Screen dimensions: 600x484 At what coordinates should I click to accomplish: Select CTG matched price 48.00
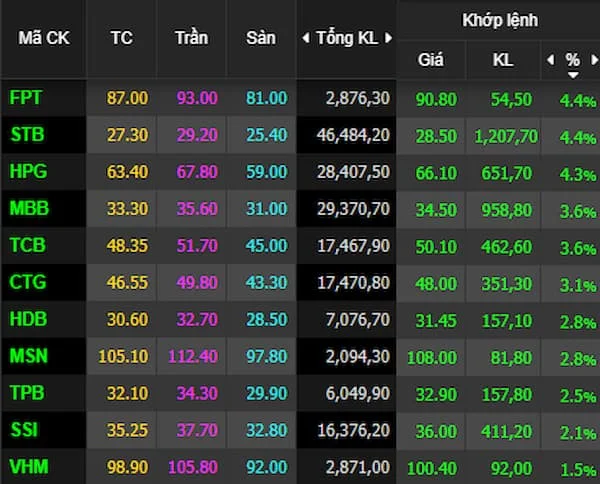(436, 284)
